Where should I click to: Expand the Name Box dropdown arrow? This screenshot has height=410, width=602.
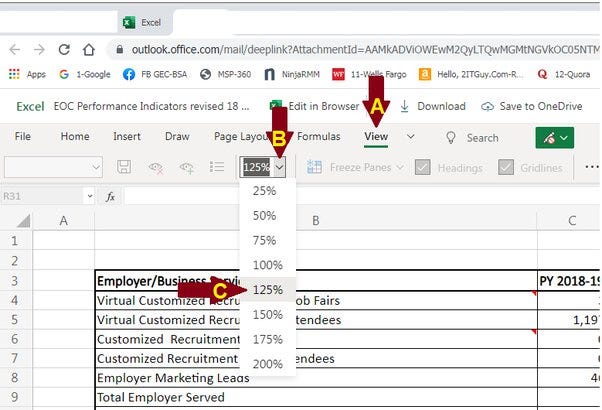tap(90, 196)
